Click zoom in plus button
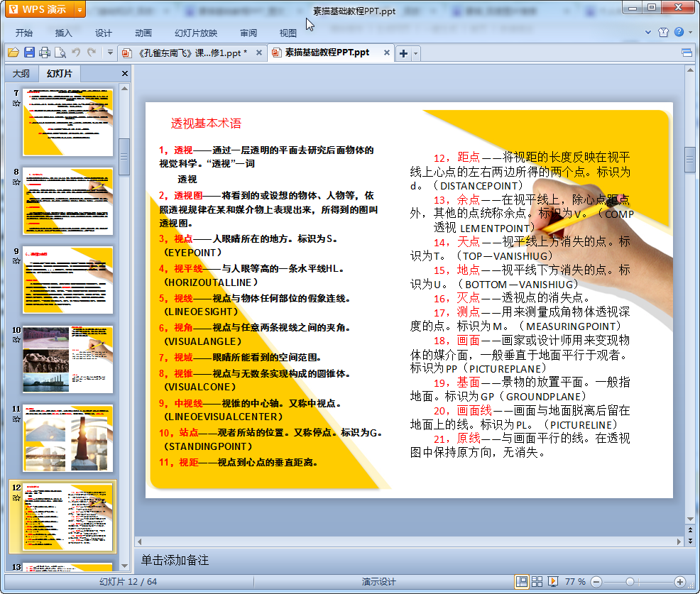 pos(680,582)
